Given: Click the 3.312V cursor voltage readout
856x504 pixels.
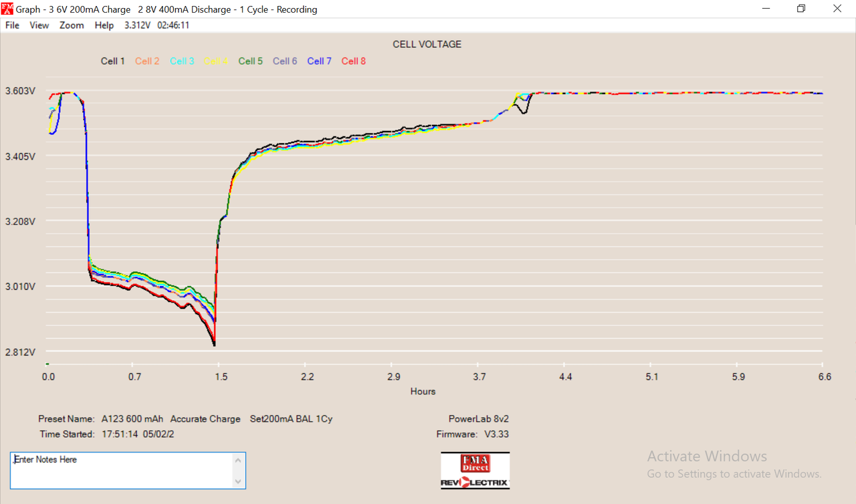Looking at the screenshot, I should click(x=138, y=25).
